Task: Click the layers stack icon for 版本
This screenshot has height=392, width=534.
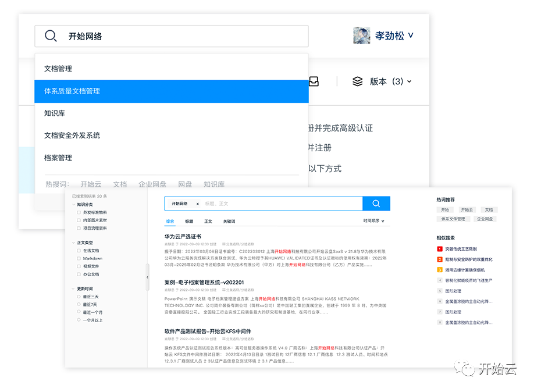Action: click(358, 81)
